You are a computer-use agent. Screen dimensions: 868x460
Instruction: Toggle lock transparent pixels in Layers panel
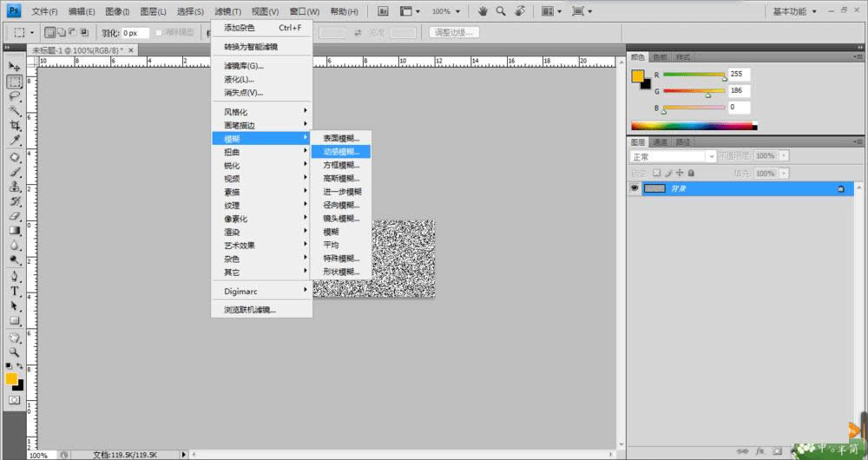coord(657,174)
